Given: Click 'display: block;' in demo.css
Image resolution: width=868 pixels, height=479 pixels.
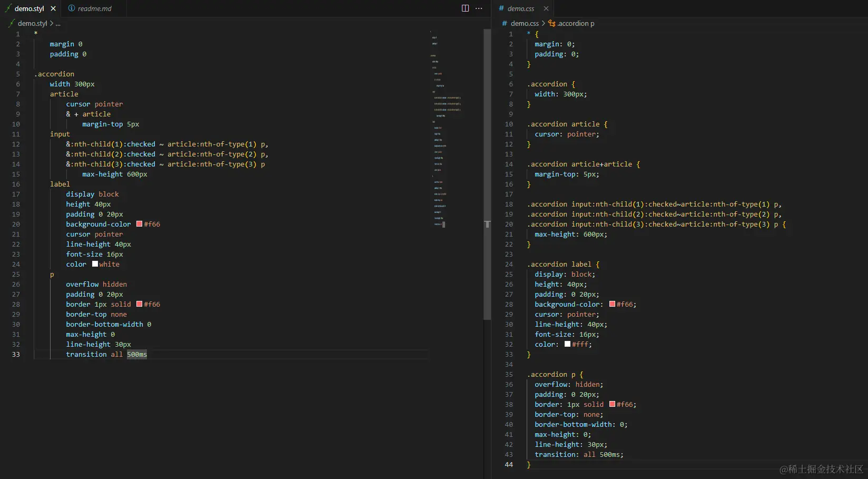Looking at the screenshot, I should pos(565,274).
